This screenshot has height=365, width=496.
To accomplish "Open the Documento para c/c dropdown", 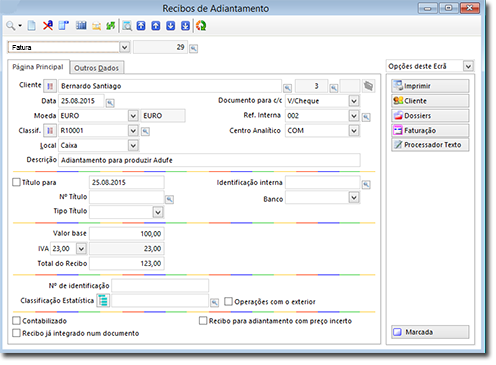I will (354, 101).
